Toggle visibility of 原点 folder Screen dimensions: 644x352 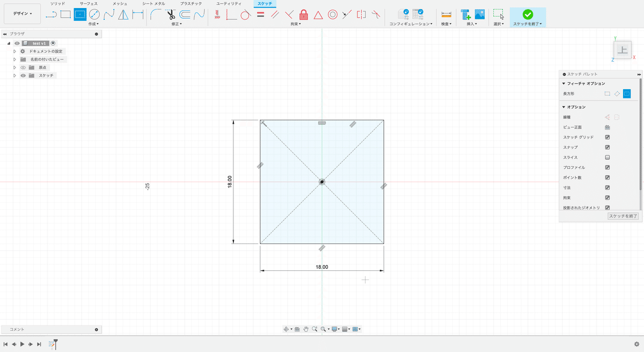click(23, 68)
